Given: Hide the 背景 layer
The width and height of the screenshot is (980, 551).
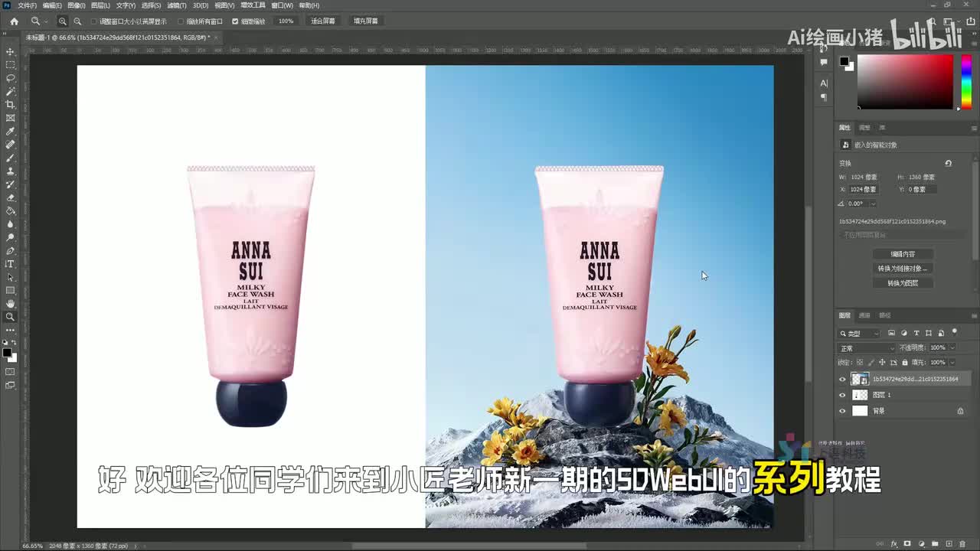Looking at the screenshot, I should [x=843, y=411].
